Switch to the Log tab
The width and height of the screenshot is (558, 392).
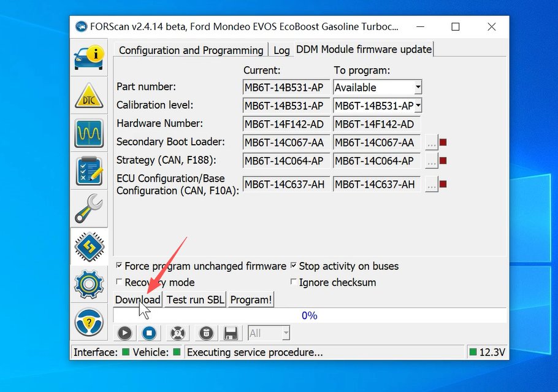(281, 50)
